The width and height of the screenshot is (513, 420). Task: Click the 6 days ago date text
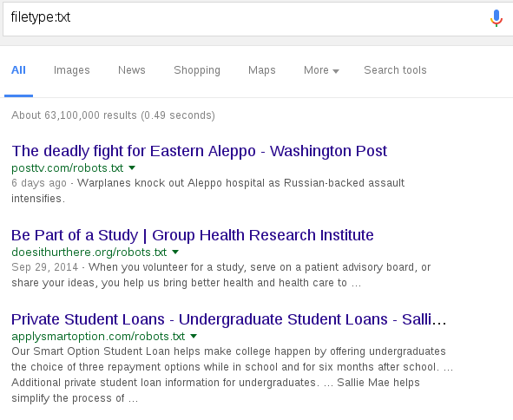[x=39, y=183]
